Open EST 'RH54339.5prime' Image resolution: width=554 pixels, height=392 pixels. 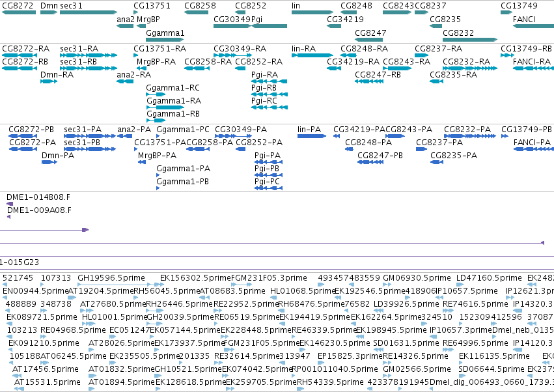(x=330, y=382)
